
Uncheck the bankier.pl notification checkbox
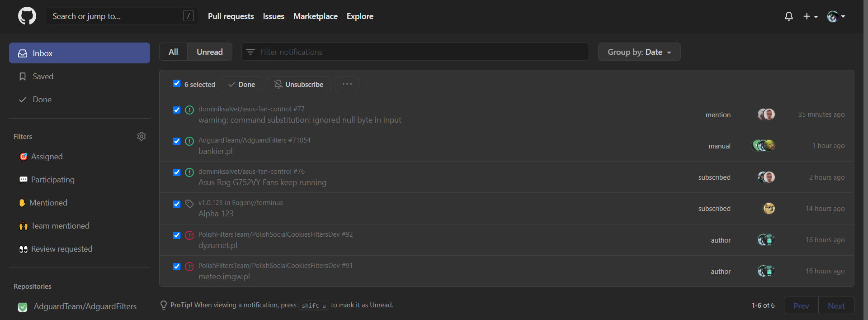coord(177,141)
